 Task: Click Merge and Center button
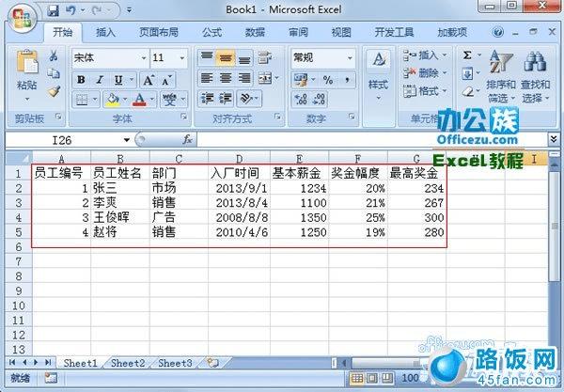click(265, 78)
